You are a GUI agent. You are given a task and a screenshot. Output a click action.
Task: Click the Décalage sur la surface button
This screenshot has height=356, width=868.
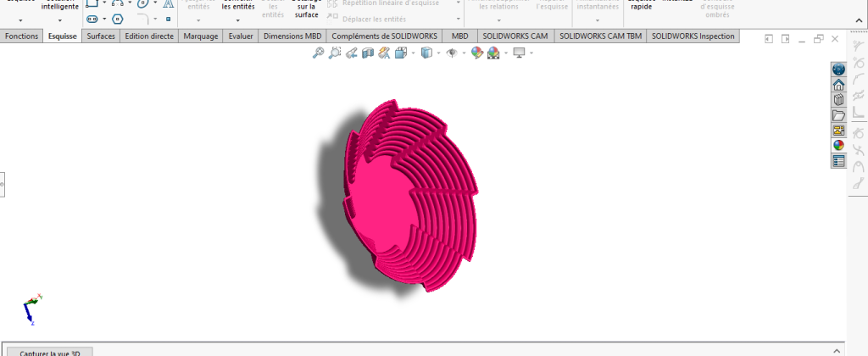(x=306, y=8)
